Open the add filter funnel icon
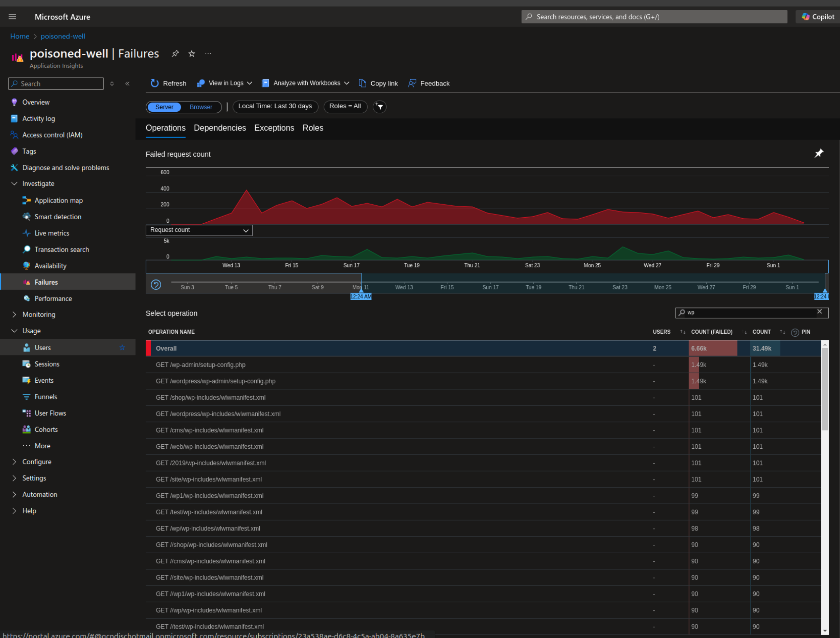 380,107
